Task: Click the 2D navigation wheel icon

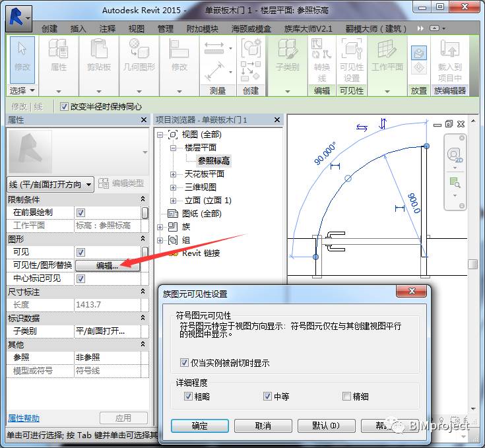Action: tap(455, 155)
